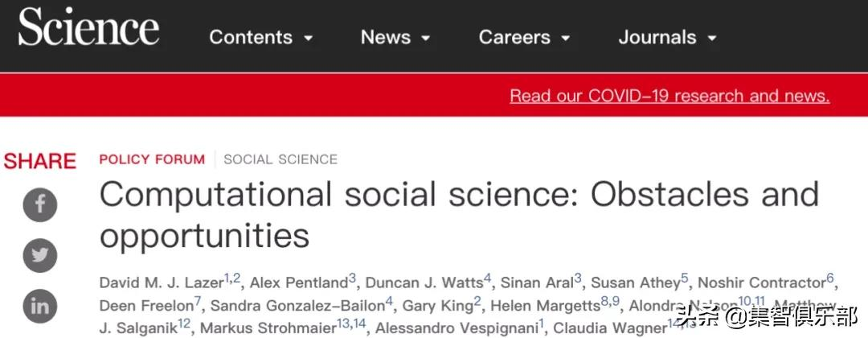Click author Alex Pentland
Viewport: 868px width, 338px height.
tap(299, 282)
